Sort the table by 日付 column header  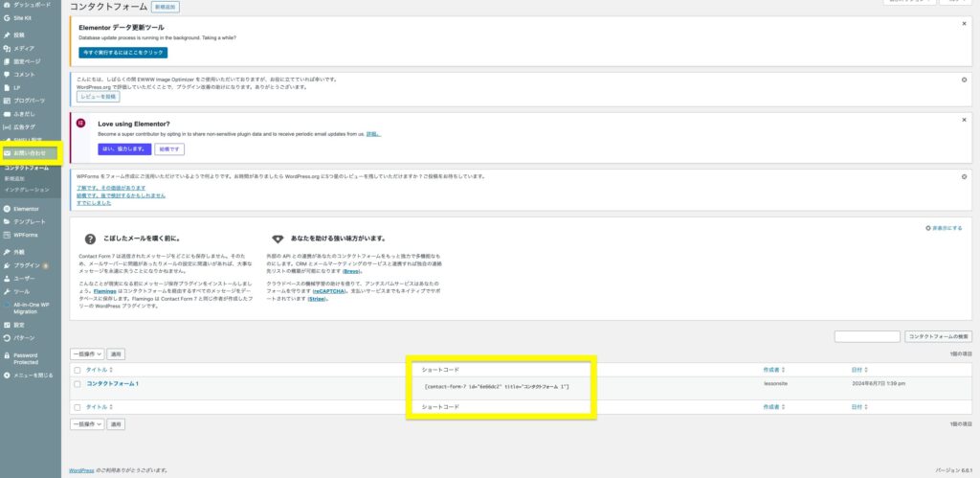pos(857,369)
